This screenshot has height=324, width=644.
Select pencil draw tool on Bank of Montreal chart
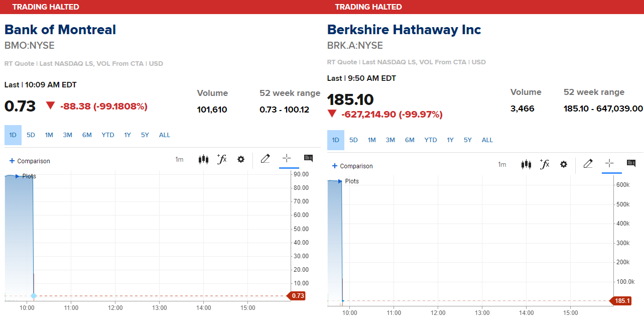pyautogui.click(x=266, y=159)
